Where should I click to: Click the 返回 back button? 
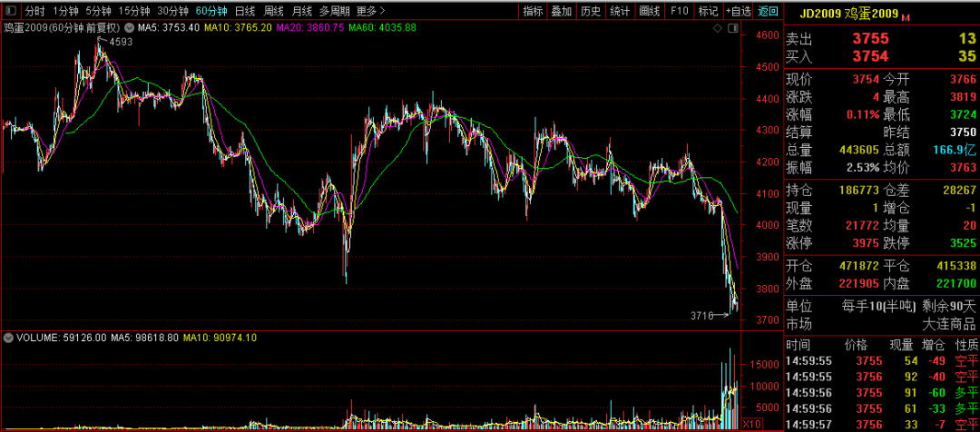click(x=769, y=11)
